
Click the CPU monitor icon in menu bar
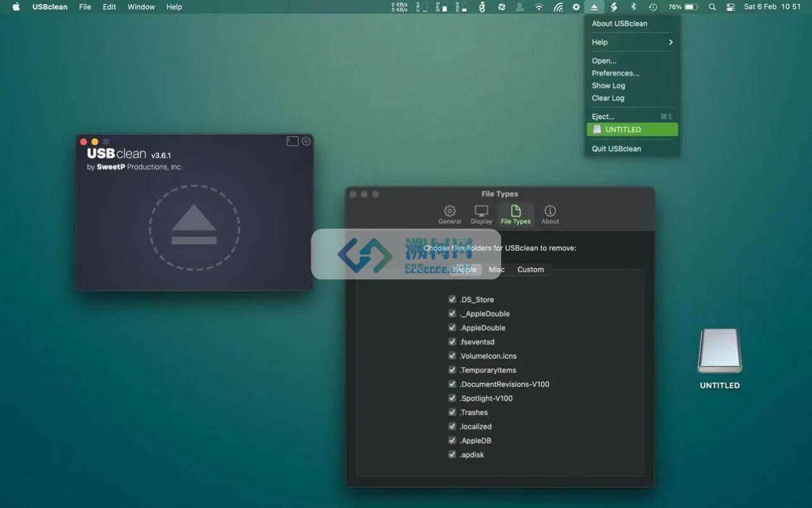click(x=422, y=7)
